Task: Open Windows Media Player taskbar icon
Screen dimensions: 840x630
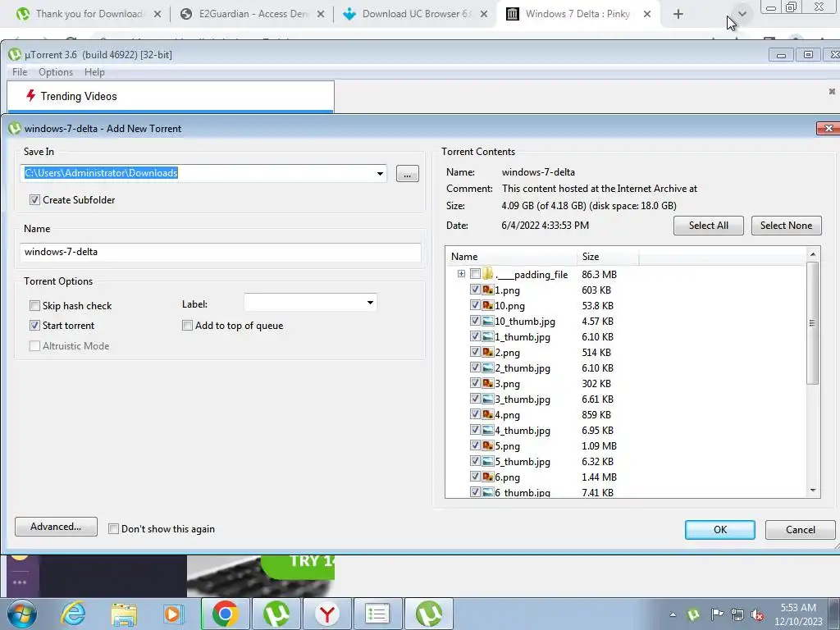Action: click(174, 614)
